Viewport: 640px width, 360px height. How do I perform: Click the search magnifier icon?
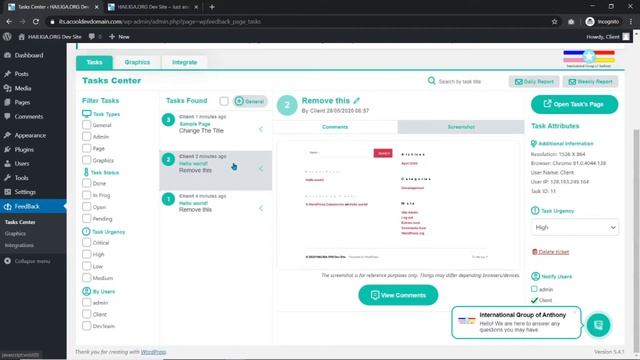[431, 81]
